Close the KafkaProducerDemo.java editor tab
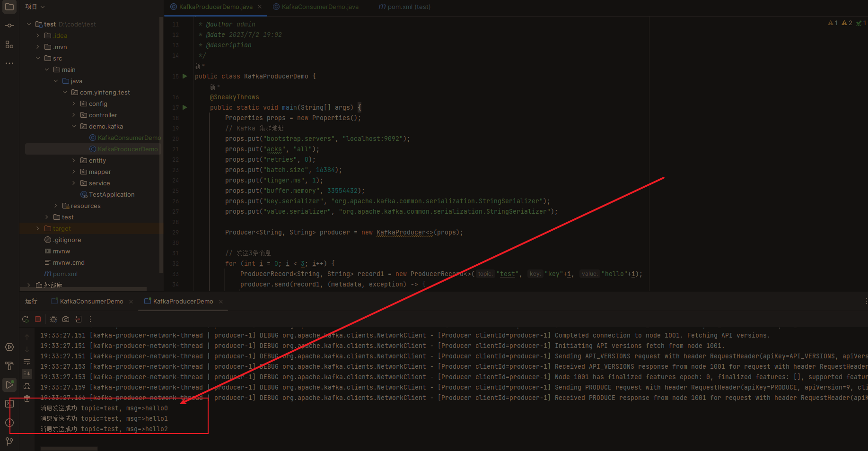 coord(259,7)
